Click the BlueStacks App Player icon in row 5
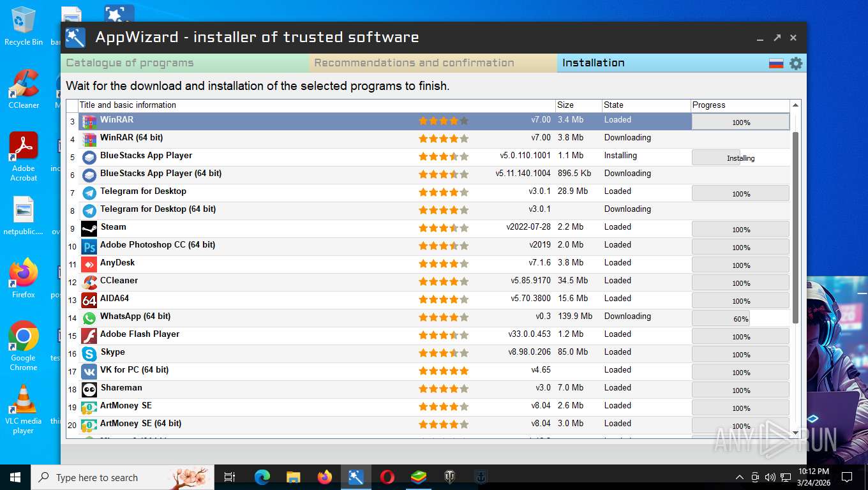 click(89, 157)
